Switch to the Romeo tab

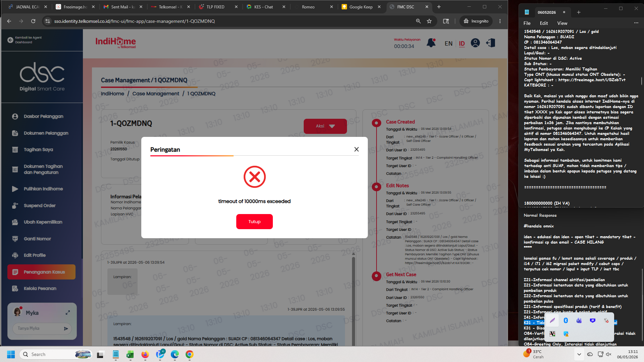(313, 7)
